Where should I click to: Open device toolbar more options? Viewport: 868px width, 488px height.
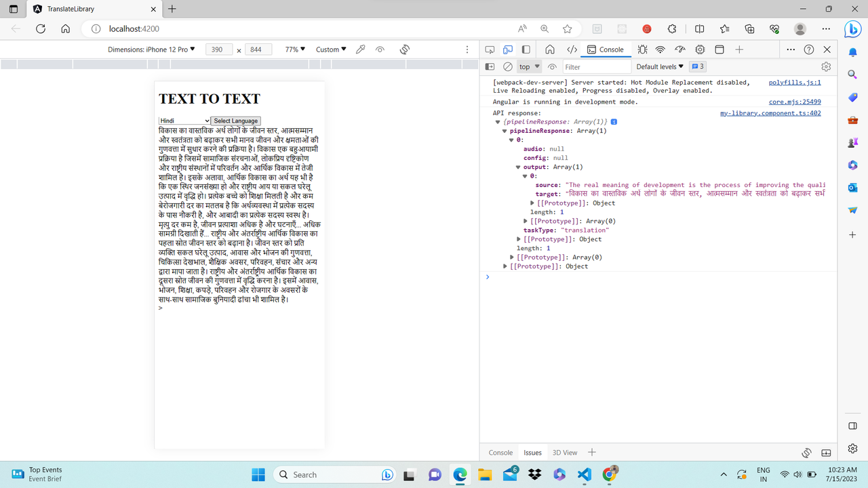point(467,49)
